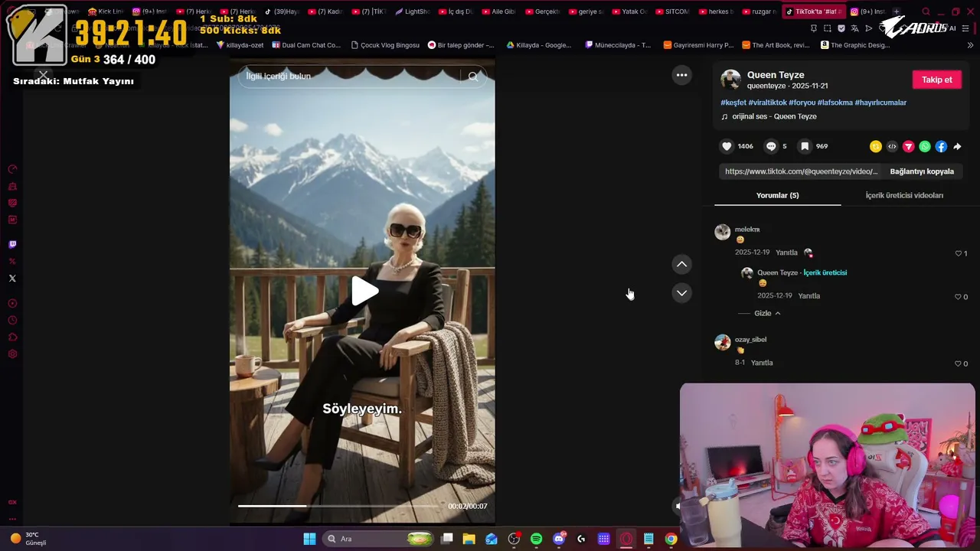Switch to the 'LightShe' browser tab
This screenshot has height=551, width=980.
(412, 11)
